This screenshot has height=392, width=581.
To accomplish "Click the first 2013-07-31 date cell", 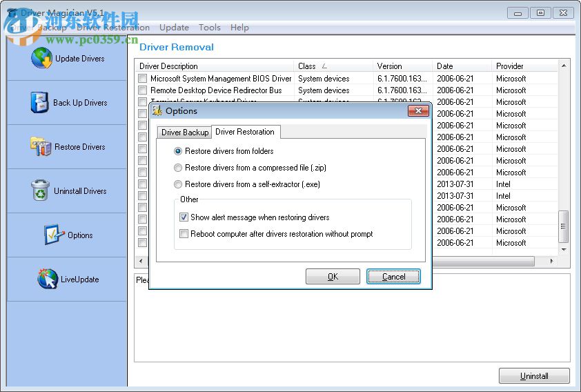I will (x=455, y=184).
